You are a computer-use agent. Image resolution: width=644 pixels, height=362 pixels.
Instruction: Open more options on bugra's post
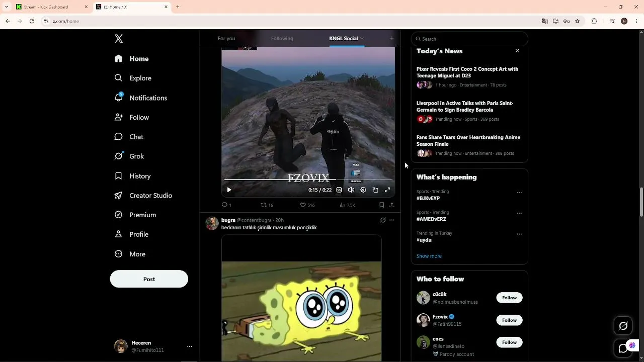(x=392, y=220)
